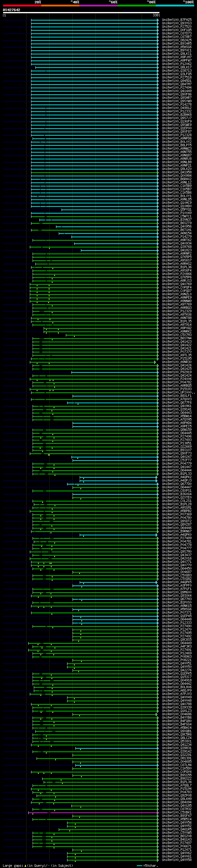Select the UniRef100_P14278 label

(x=177, y=104)
